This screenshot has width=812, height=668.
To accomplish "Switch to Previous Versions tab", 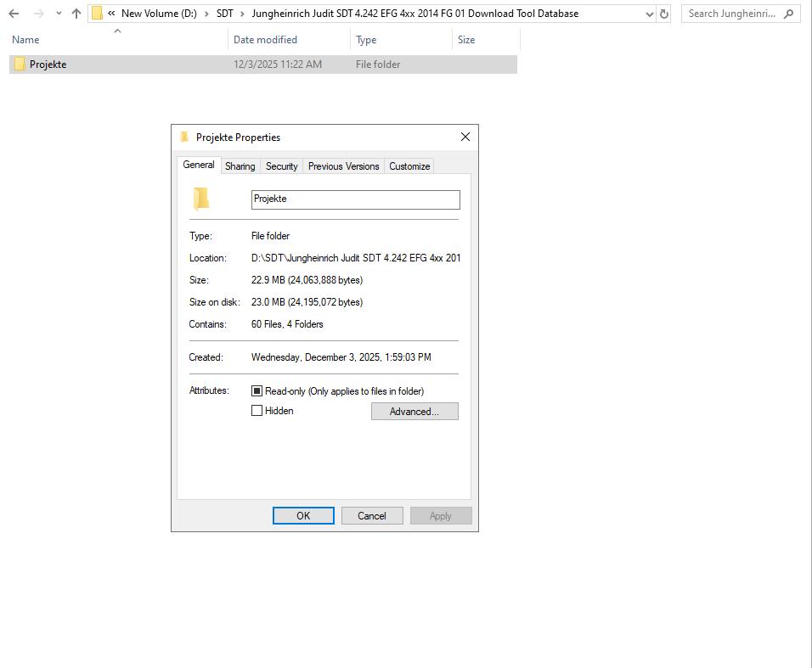I will [x=343, y=166].
